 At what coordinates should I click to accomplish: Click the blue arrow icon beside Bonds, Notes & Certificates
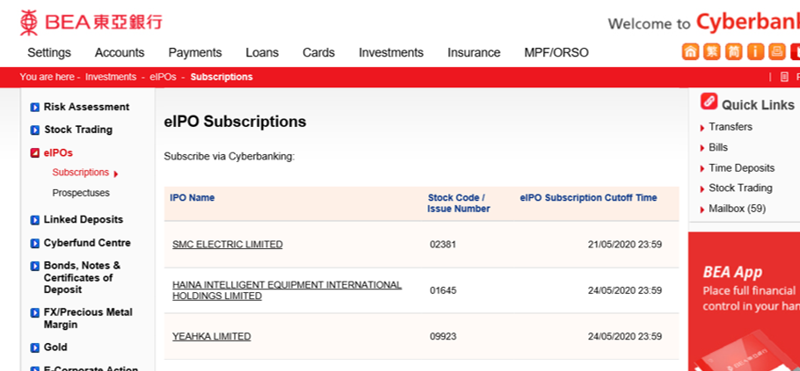[x=35, y=266]
